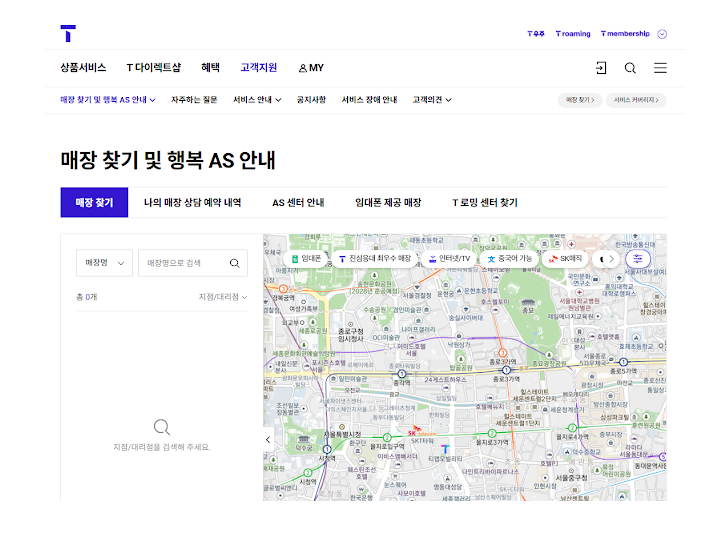This screenshot has height=538, width=724.
Task: Toggle the 중국어 가능 filter chip
Action: 510,259
